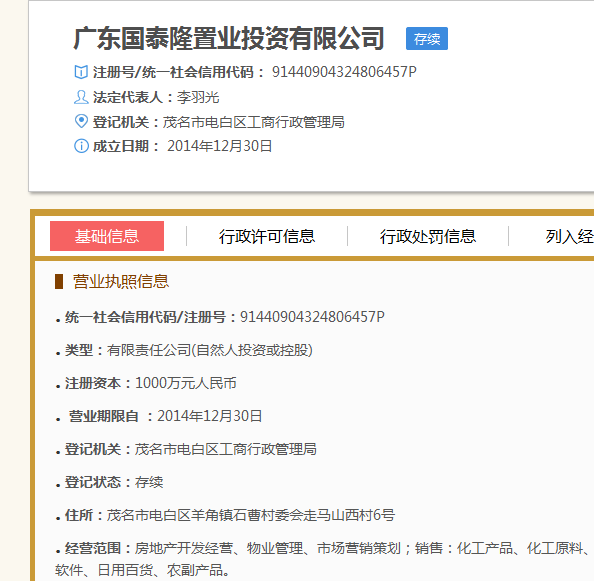
Task: Click the 登记状态 存续 value
Action: (x=149, y=482)
